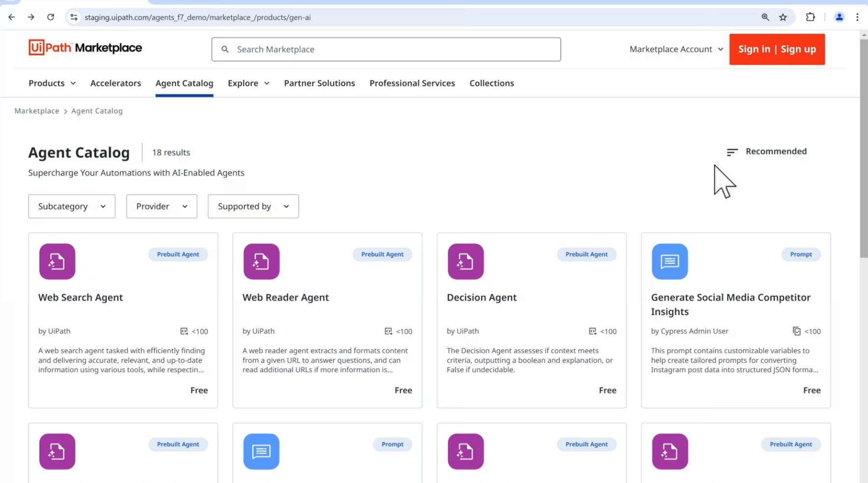Click the copy count icon on Social Media Insights card

coord(797,331)
